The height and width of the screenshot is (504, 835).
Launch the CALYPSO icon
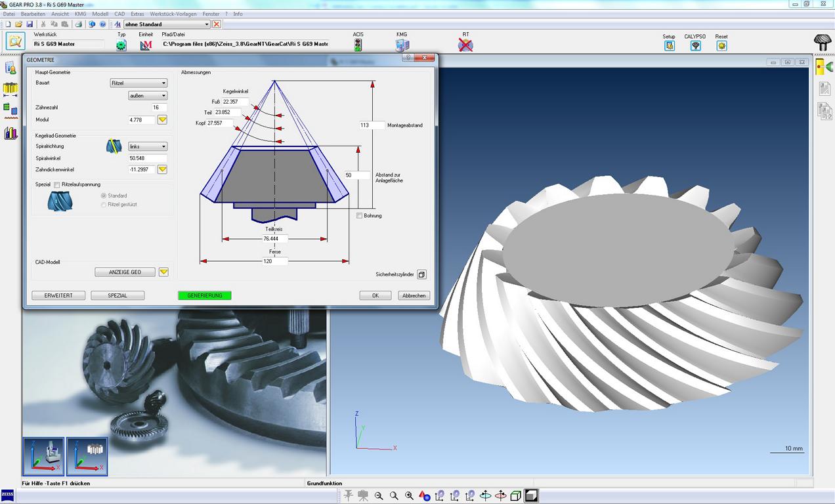[695, 46]
